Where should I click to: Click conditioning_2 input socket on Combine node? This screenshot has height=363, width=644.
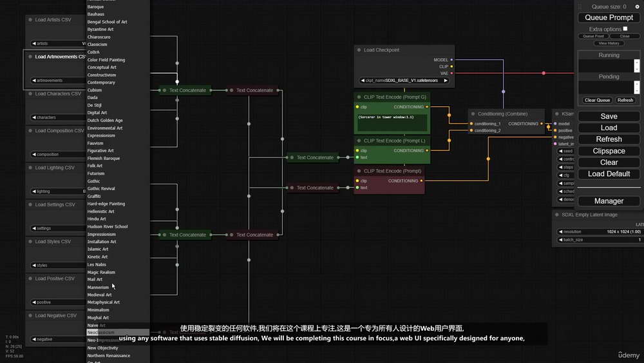[471, 130]
